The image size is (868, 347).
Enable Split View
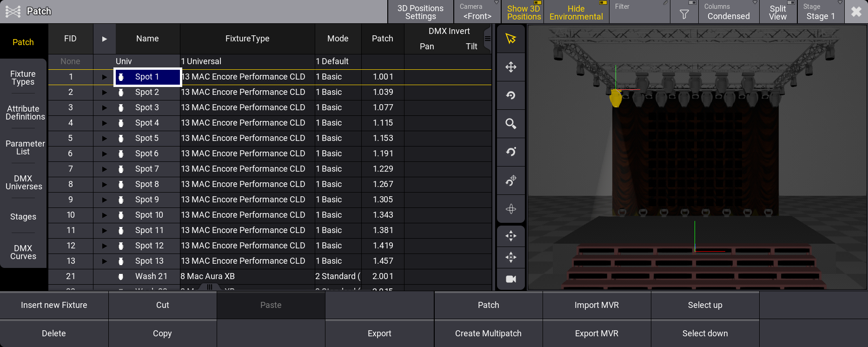(778, 12)
